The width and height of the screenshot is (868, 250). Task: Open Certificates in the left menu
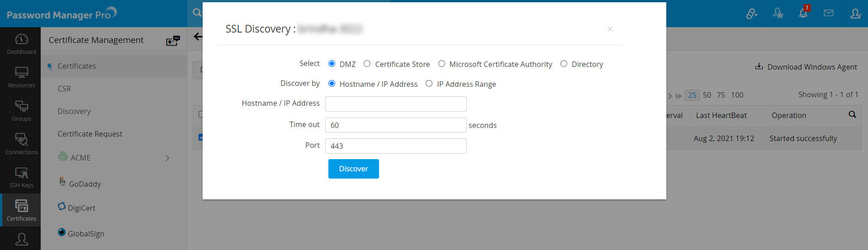[77, 66]
